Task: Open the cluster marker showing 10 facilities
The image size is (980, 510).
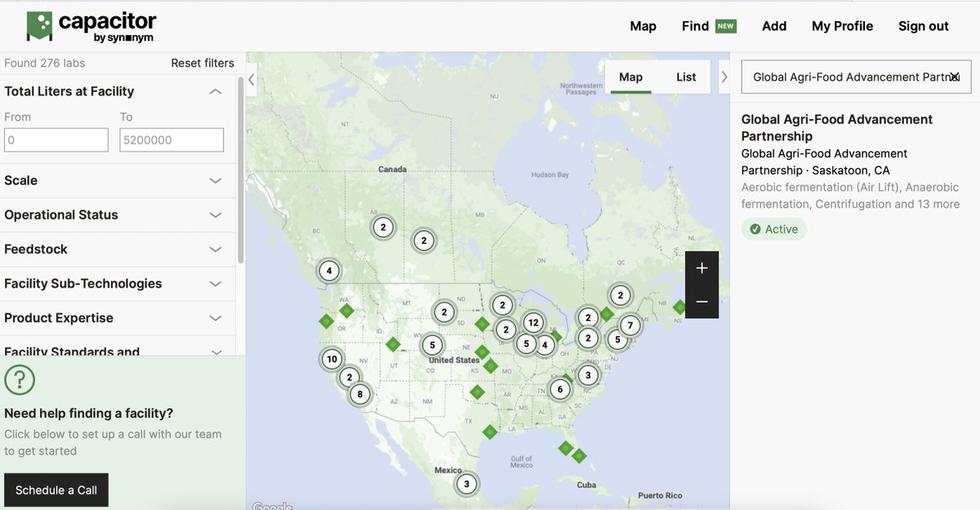Action: pyautogui.click(x=332, y=358)
